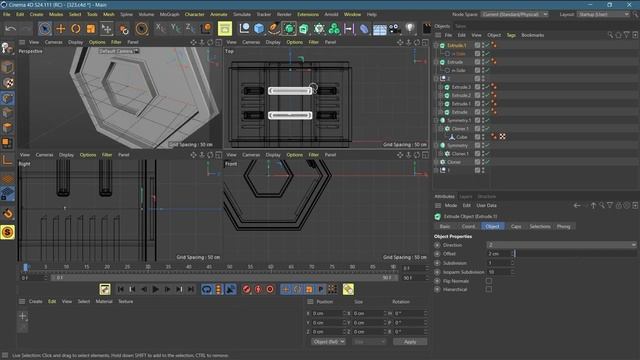Open the Object (Rel) dropdown
The height and width of the screenshot is (360, 640).
tap(328, 342)
